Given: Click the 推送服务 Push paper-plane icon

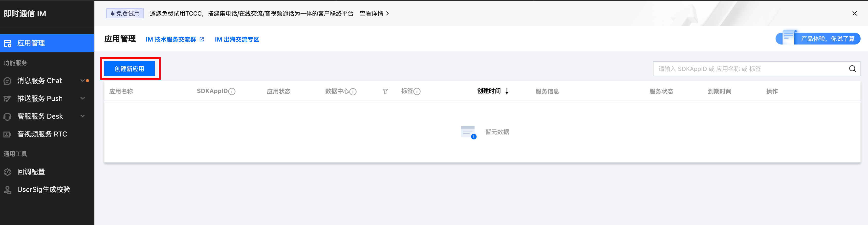Looking at the screenshot, I should (7, 99).
